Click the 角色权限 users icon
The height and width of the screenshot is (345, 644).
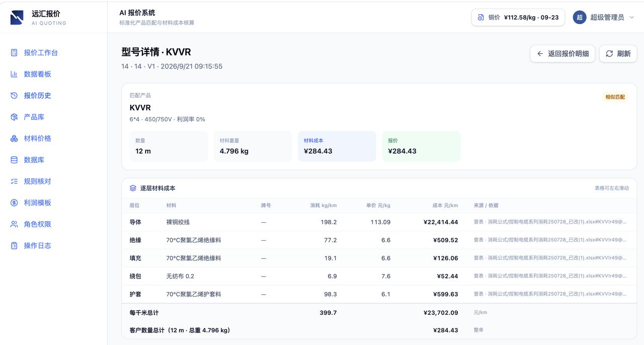pyautogui.click(x=14, y=224)
